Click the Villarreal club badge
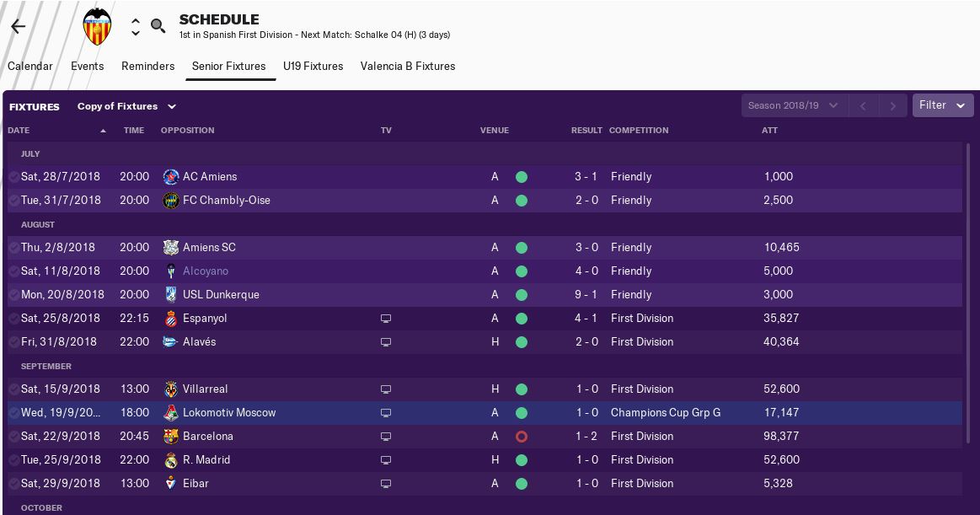This screenshot has width=980, height=515. pyautogui.click(x=170, y=389)
